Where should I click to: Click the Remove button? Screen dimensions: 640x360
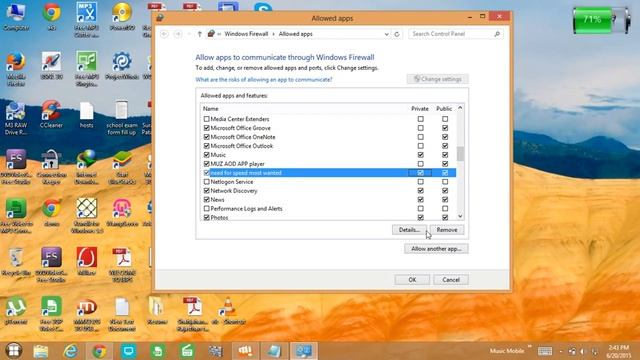pos(447,230)
